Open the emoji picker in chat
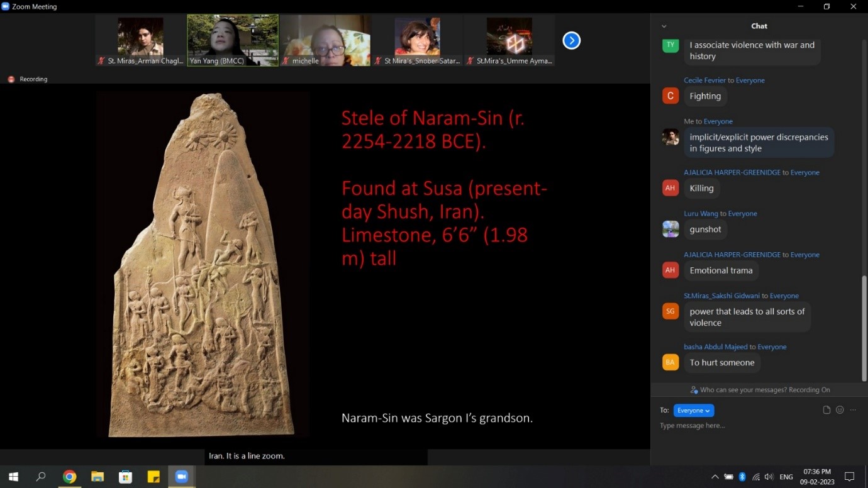 click(x=840, y=410)
